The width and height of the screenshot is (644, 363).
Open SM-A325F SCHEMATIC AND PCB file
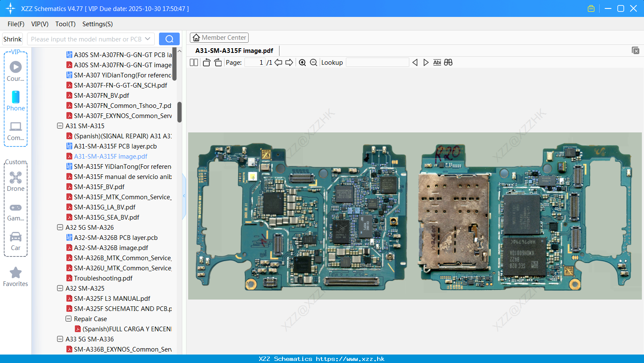click(x=119, y=308)
